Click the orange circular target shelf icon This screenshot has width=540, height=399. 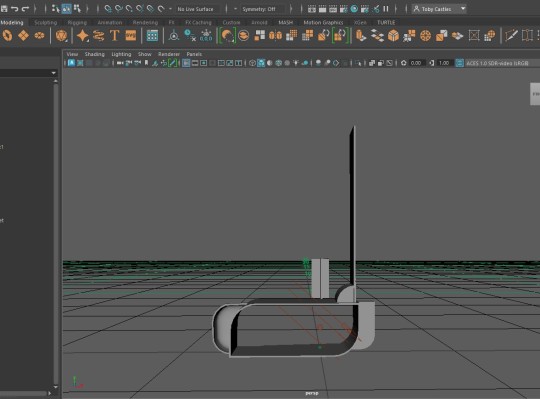click(425, 35)
